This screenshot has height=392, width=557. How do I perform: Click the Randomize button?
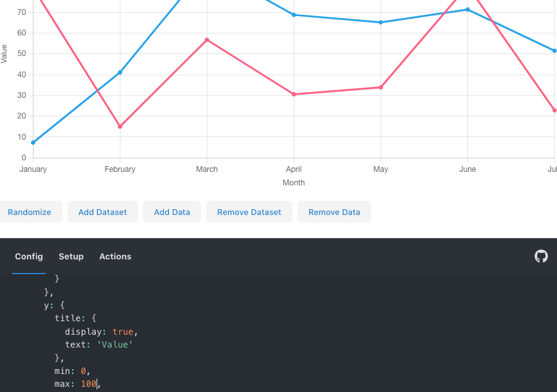click(30, 212)
